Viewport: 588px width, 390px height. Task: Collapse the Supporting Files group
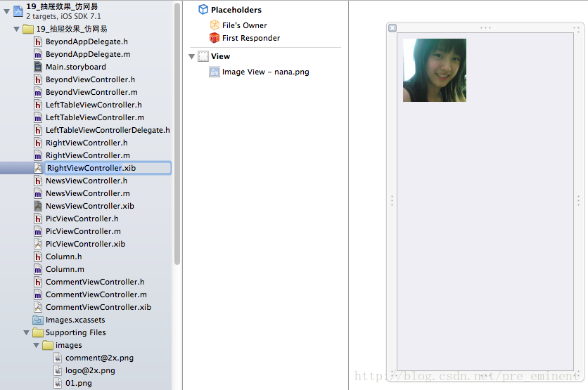coord(27,332)
